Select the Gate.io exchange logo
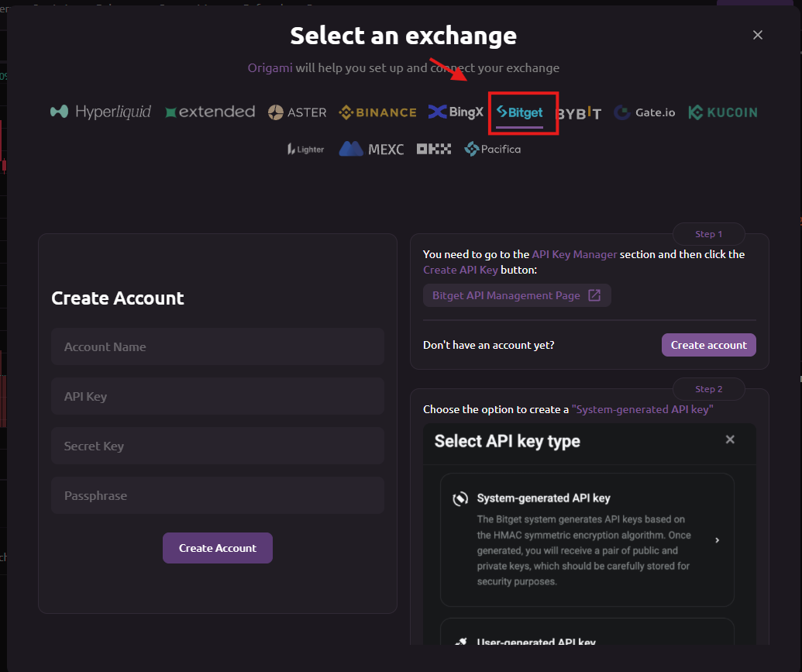Viewport: 802px width, 672px height. point(645,112)
